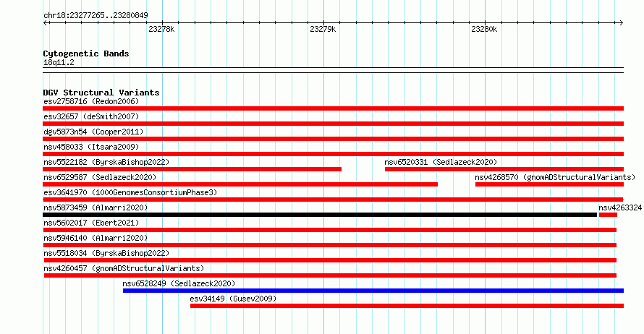
Task: Click the Cytogenetic Bands track title
Action: 86,53
